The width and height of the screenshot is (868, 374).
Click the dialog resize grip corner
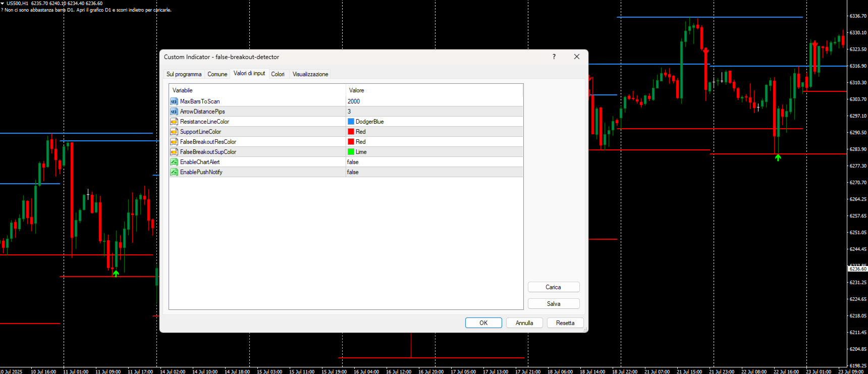coord(585,330)
